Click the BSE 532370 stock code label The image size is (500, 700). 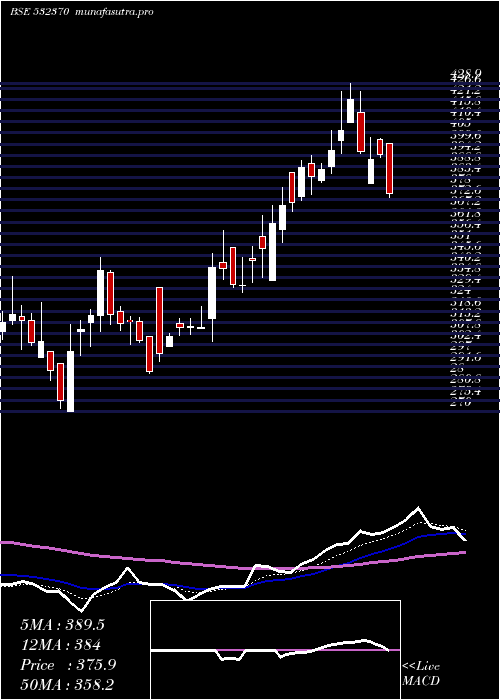pyautogui.click(x=39, y=12)
